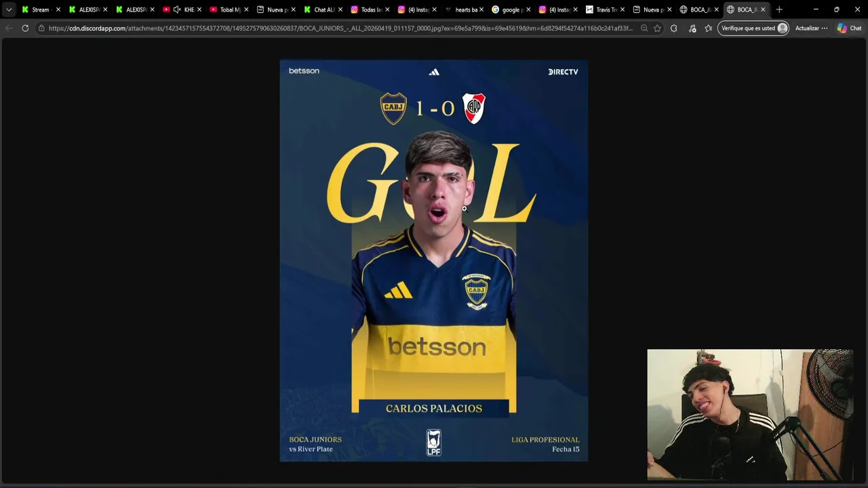Open the Favorites list icon
The width and height of the screenshot is (868, 488).
(x=709, y=28)
